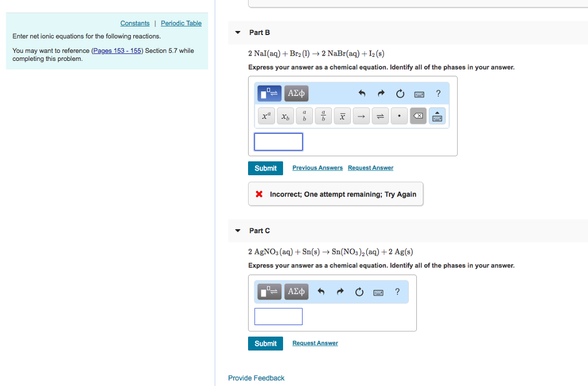Open the Greek symbols palette in Part C
The height and width of the screenshot is (386, 588).
pyautogui.click(x=296, y=291)
